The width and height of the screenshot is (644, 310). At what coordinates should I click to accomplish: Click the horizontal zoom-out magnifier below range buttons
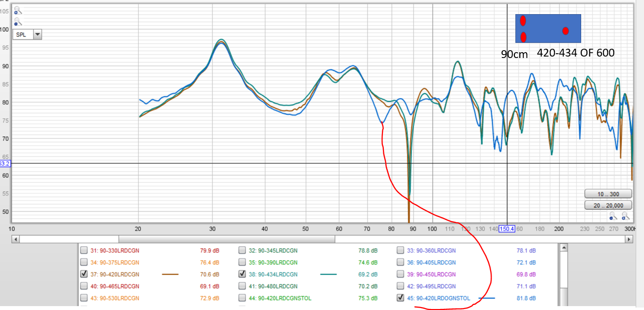pyautogui.click(x=614, y=215)
